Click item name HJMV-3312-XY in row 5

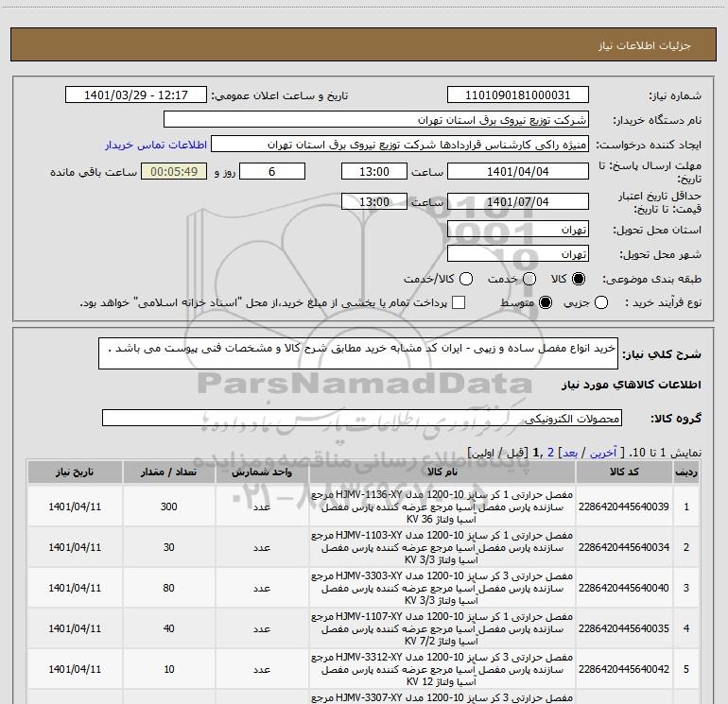442,669
